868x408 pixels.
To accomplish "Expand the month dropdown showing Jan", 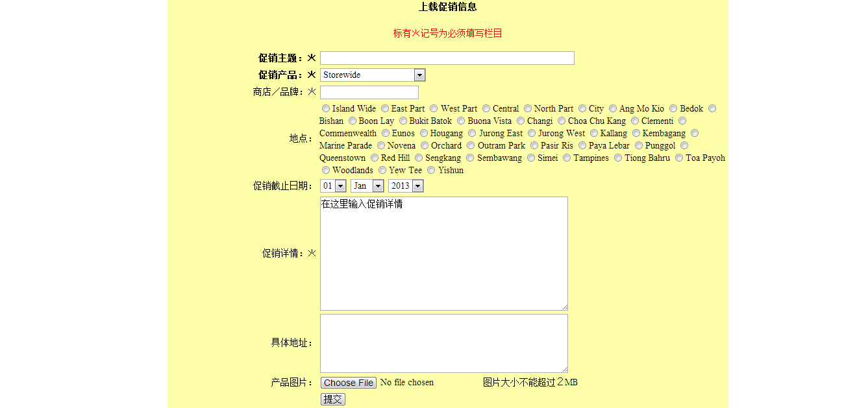I will pos(367,186).
